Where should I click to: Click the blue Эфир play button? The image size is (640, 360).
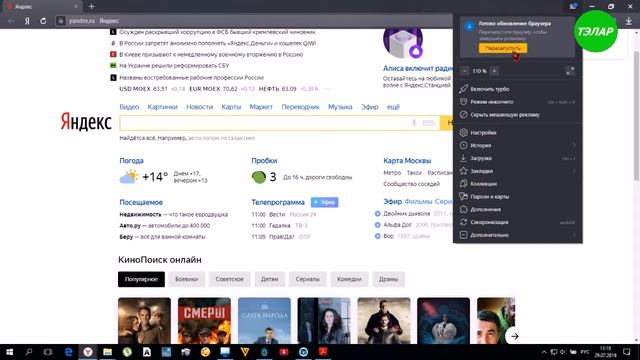click(324, 202)
